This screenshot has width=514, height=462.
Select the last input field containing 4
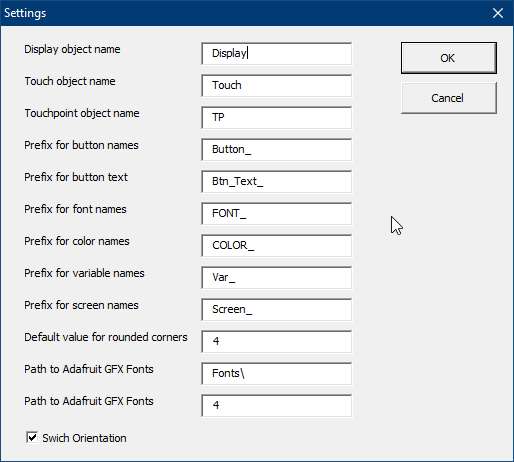click(x=277, y=405)
